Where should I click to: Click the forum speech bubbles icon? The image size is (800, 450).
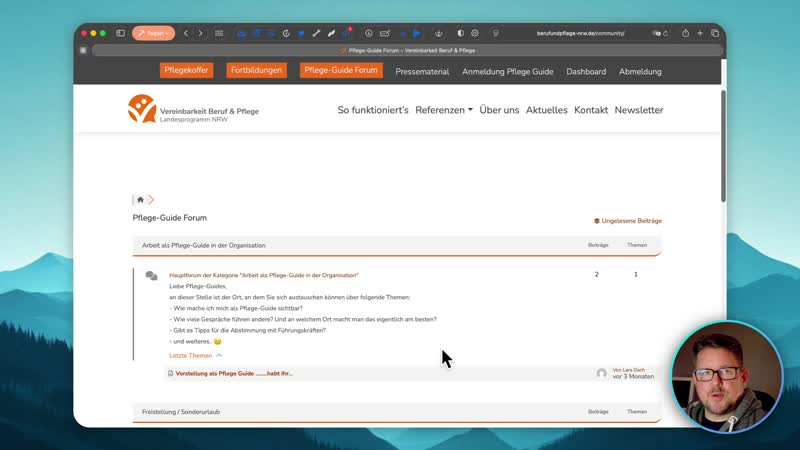(151, 276)
